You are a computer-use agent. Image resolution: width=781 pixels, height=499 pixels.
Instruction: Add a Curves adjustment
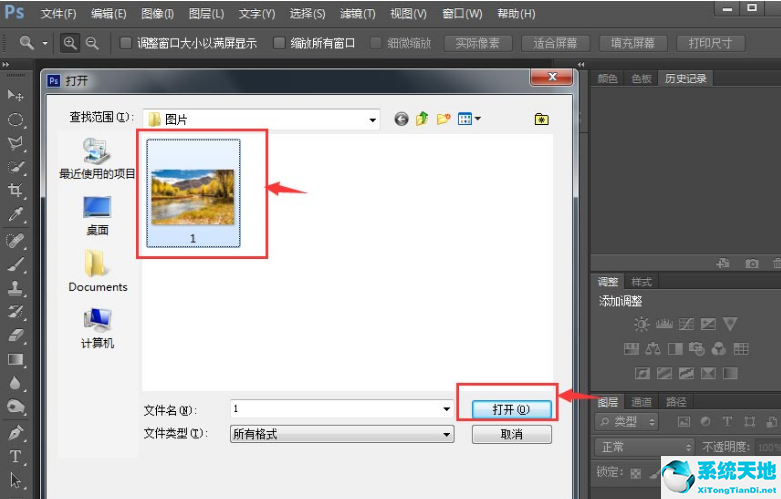pos(686,324)
